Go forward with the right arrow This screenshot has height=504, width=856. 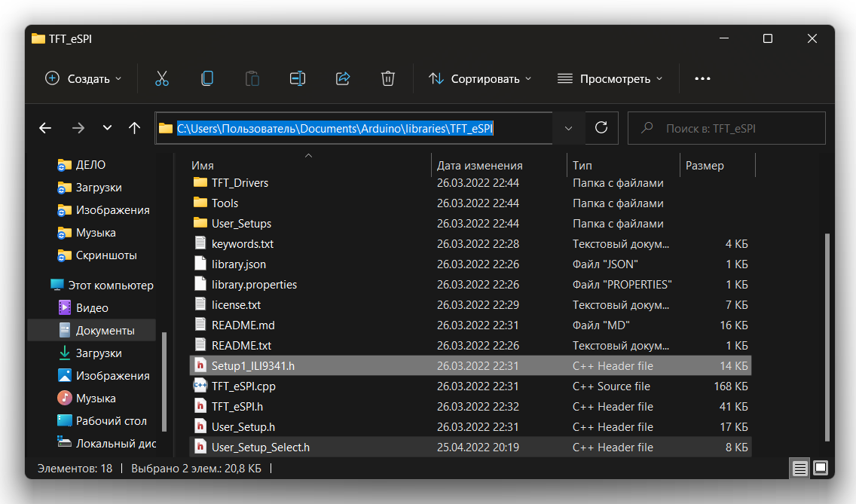point(78,128)
